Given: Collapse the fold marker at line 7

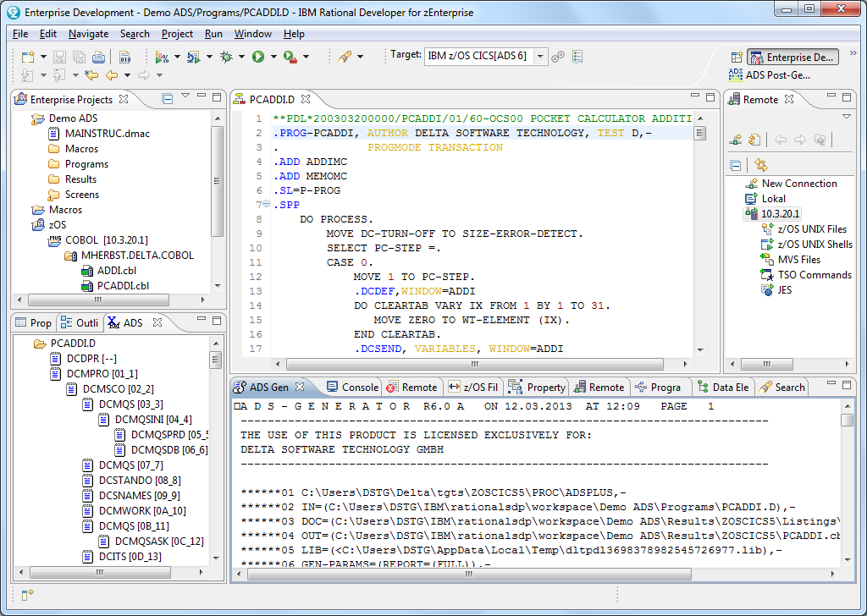Looking at the screenshot, I should (x=267, y=204).
